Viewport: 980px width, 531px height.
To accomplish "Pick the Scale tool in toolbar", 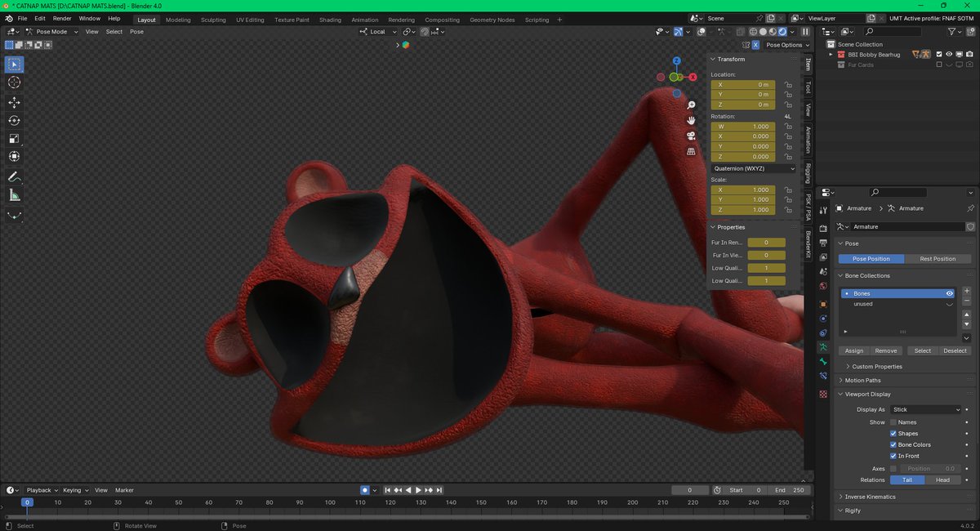I will click(x=14, y=138).
